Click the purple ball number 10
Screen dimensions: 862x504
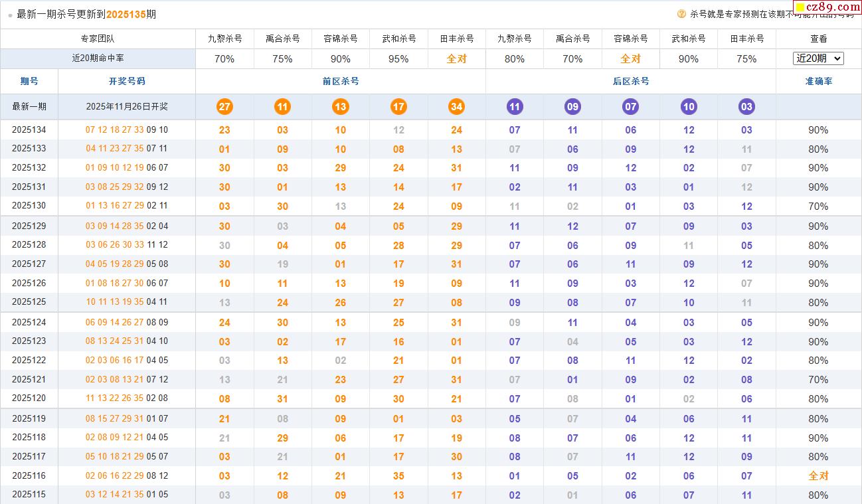pyautogui.click(x=689, y=107)
